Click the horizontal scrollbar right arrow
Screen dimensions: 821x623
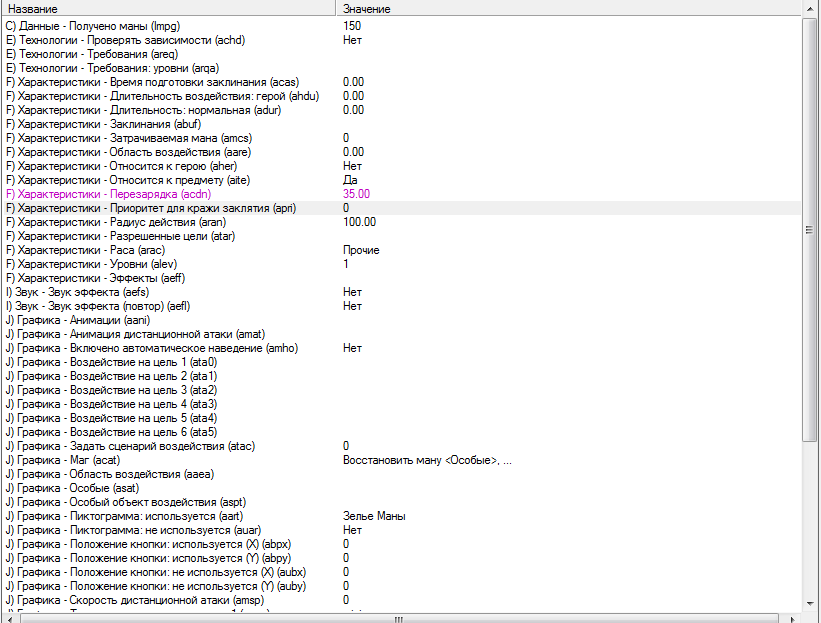point(793,619)
